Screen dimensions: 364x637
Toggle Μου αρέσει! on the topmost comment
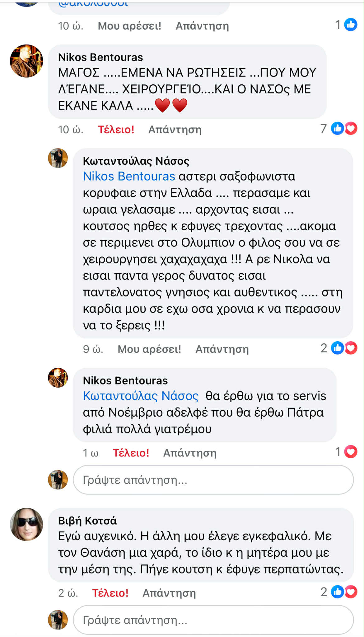click(x=129, y=26)
